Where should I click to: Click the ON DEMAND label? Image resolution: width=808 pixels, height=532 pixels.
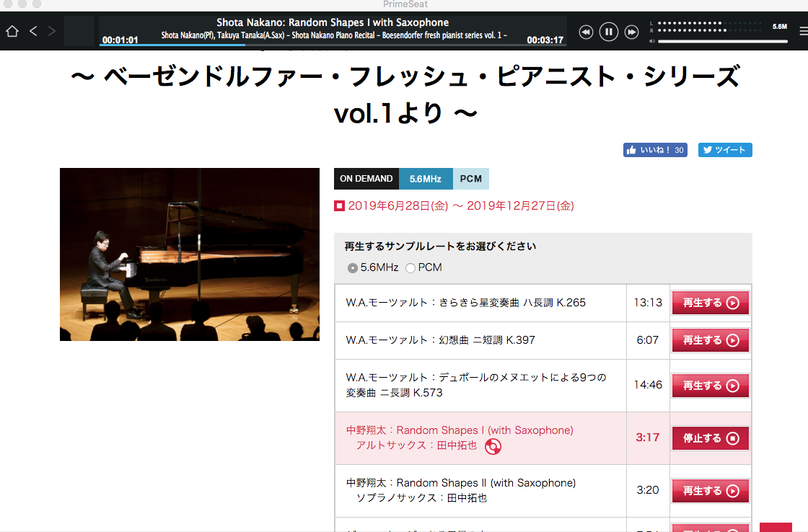click(366, 179)
